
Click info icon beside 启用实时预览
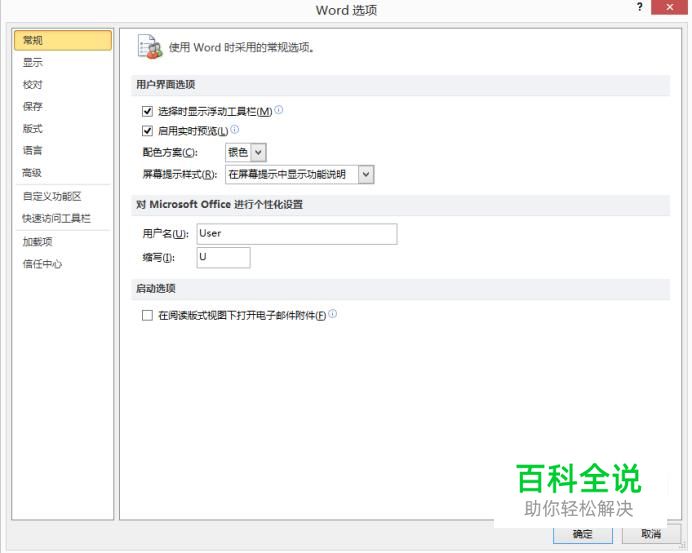coord(235,129)
